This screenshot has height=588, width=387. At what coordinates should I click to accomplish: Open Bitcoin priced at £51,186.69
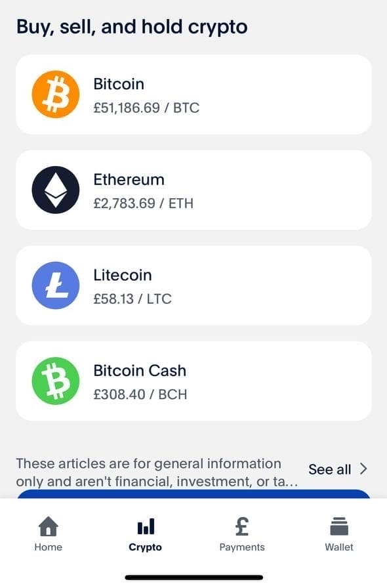click(193, 94)
